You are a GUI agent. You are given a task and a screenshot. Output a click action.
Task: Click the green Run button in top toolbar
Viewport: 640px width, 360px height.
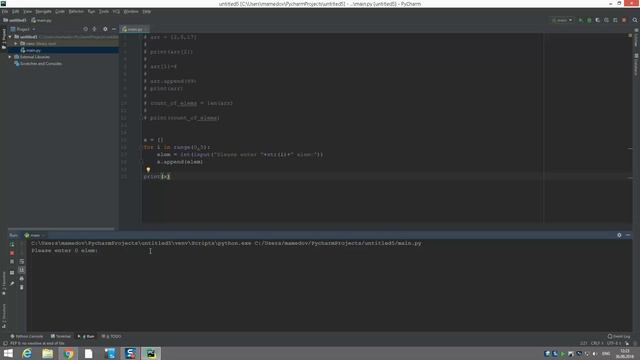point(580,20)
